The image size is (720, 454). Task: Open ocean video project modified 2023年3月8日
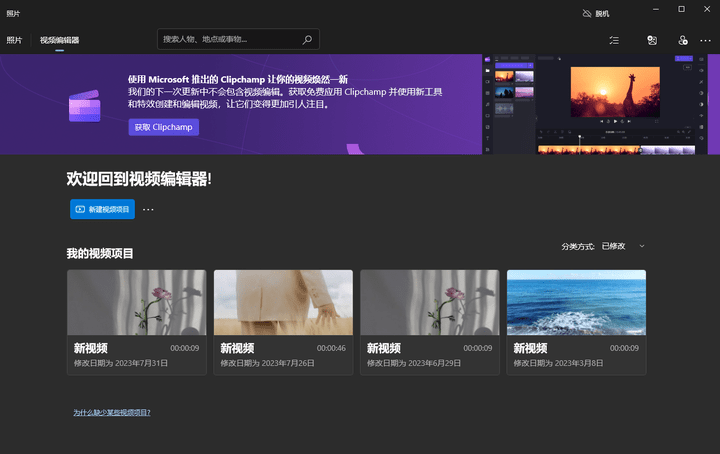[576, 322]
